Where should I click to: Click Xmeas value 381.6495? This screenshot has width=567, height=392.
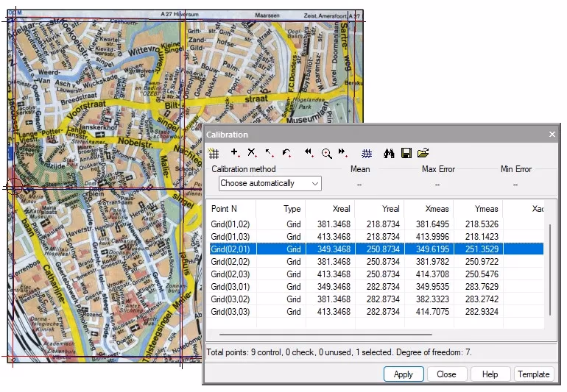[432, 224]
